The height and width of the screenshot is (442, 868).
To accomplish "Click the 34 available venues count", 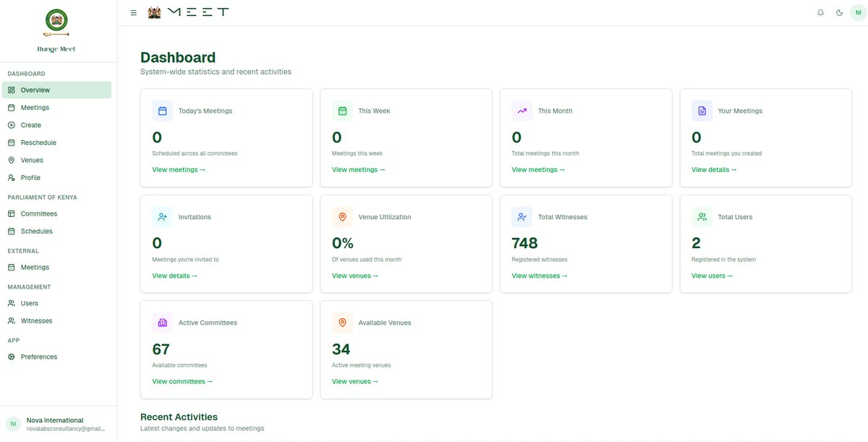I will 341,349.
